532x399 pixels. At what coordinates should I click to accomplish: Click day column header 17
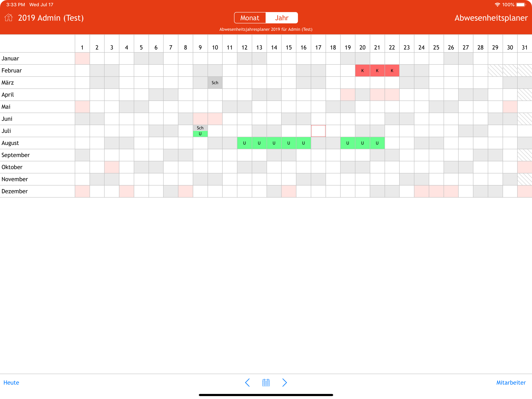tap(318, 47)
